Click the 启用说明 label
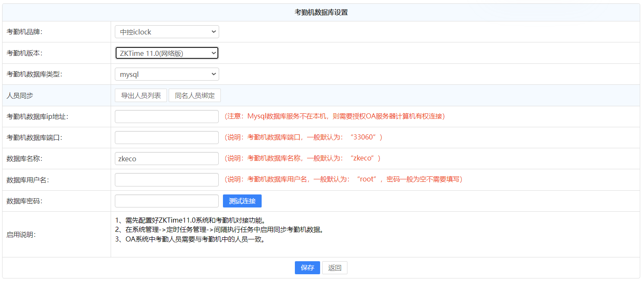The image size is (644, 286). pyautogui.click(x=21, y=234)
